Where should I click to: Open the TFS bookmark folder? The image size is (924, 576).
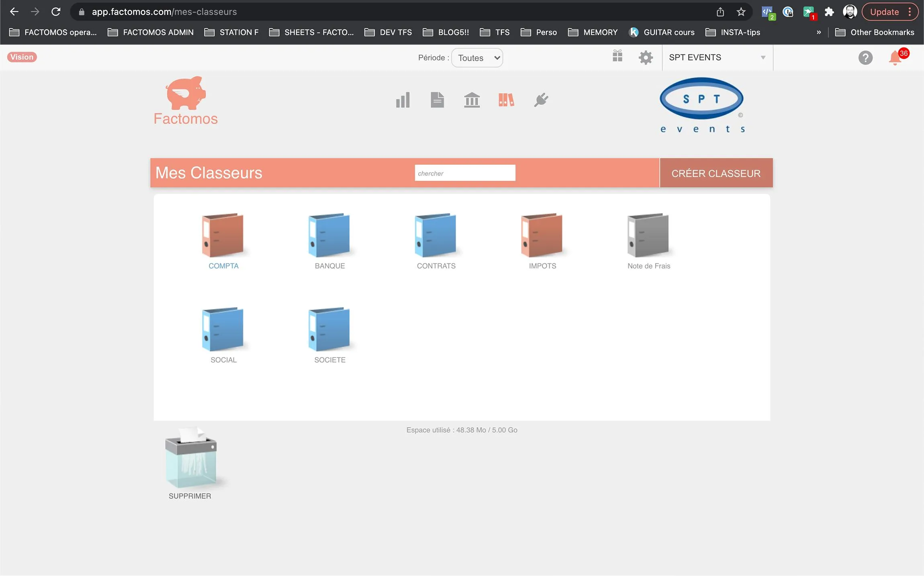coord(495,32)
